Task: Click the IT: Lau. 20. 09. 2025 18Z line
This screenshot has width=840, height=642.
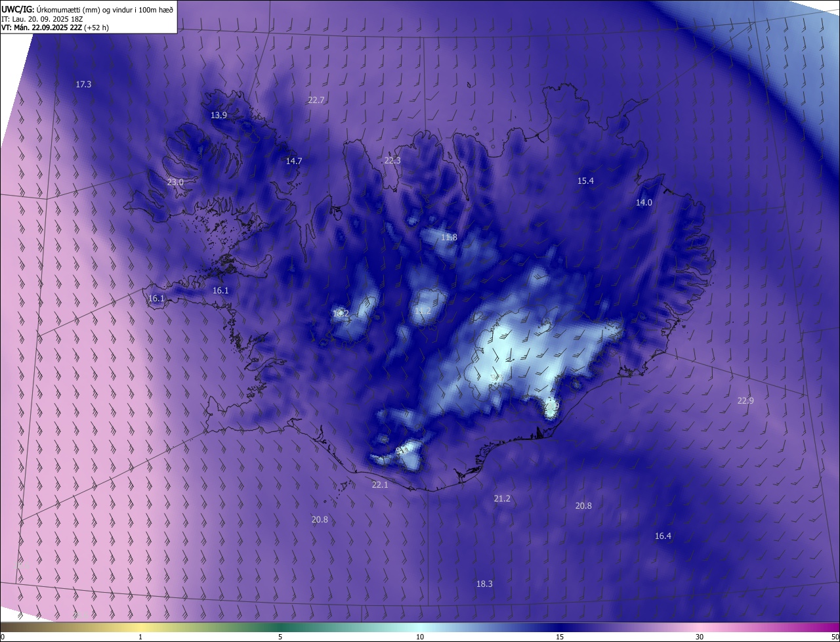Action: [x=43, y=19]
